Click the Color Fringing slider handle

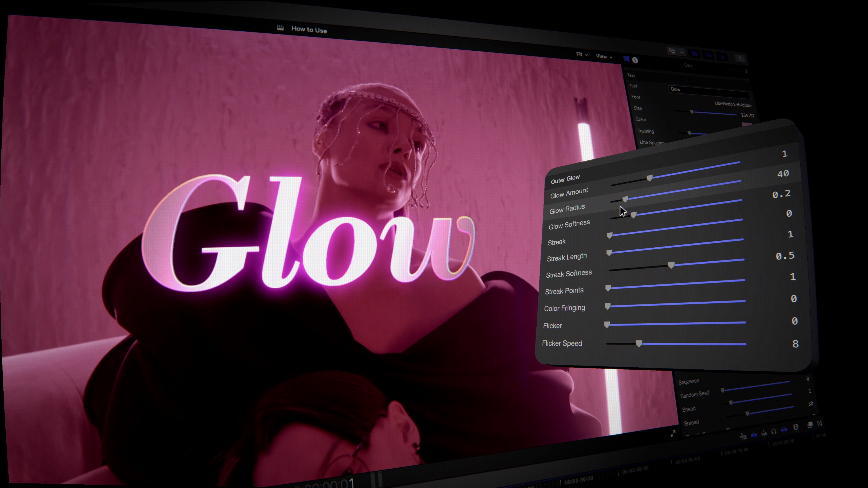[x=608, y=306]
